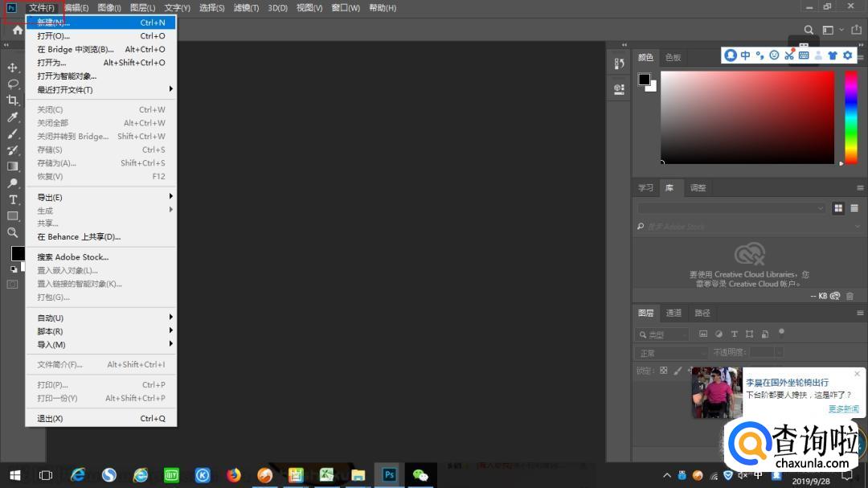Choose 退出(X) from the File menu
The height and width of the screenshot is (488, 868).
click(x=101, y=418)
